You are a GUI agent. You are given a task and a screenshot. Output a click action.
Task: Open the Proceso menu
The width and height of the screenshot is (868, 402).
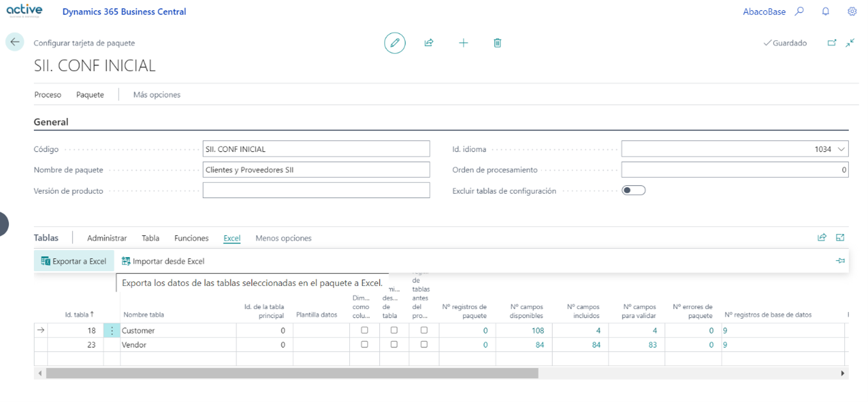(x=48, y=95)
